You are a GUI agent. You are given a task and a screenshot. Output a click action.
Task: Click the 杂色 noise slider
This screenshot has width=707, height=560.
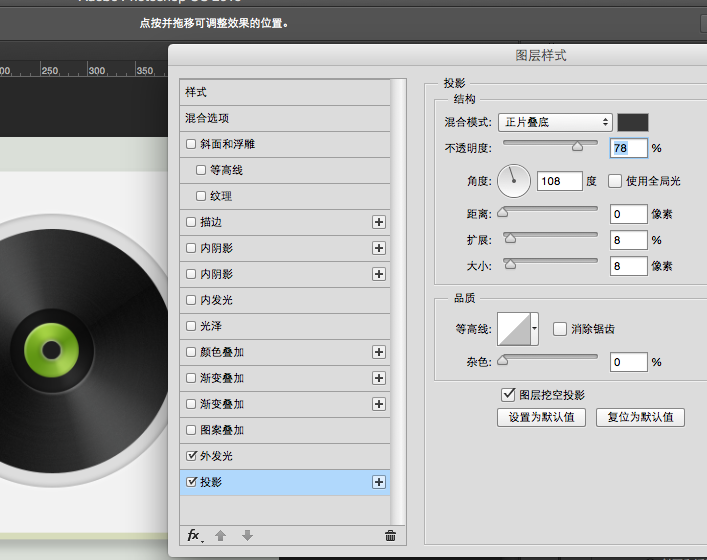pos(550,359)
